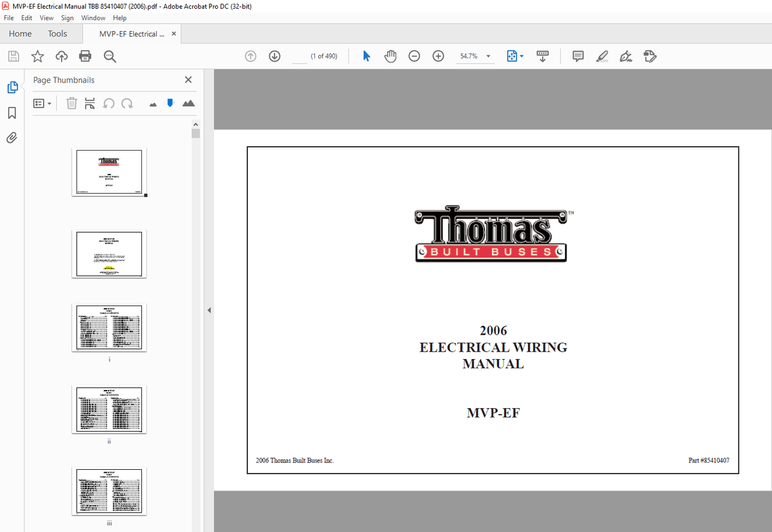Screen dimensions: 772x532
Task: Go to next page arrow
Action: click(275, 57)
